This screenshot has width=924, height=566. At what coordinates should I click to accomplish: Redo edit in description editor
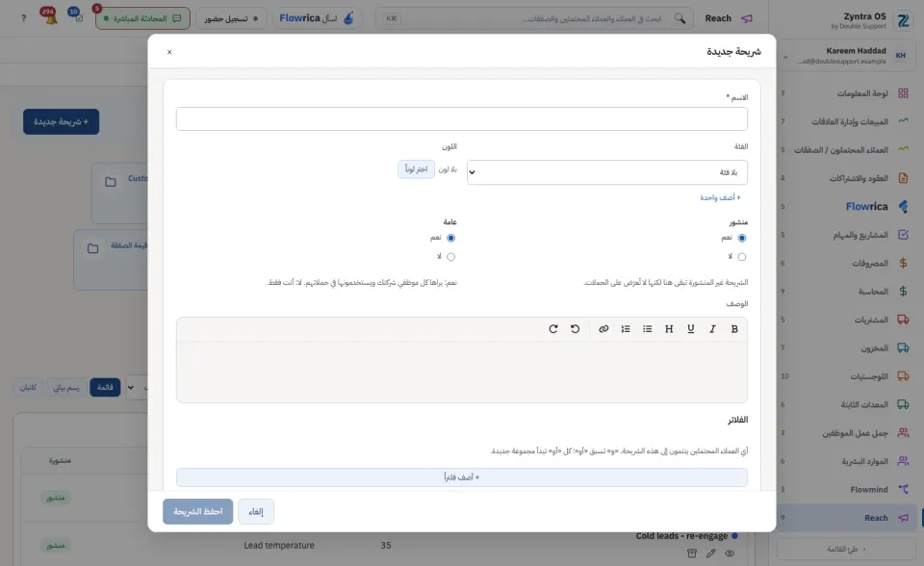[552, 329]
